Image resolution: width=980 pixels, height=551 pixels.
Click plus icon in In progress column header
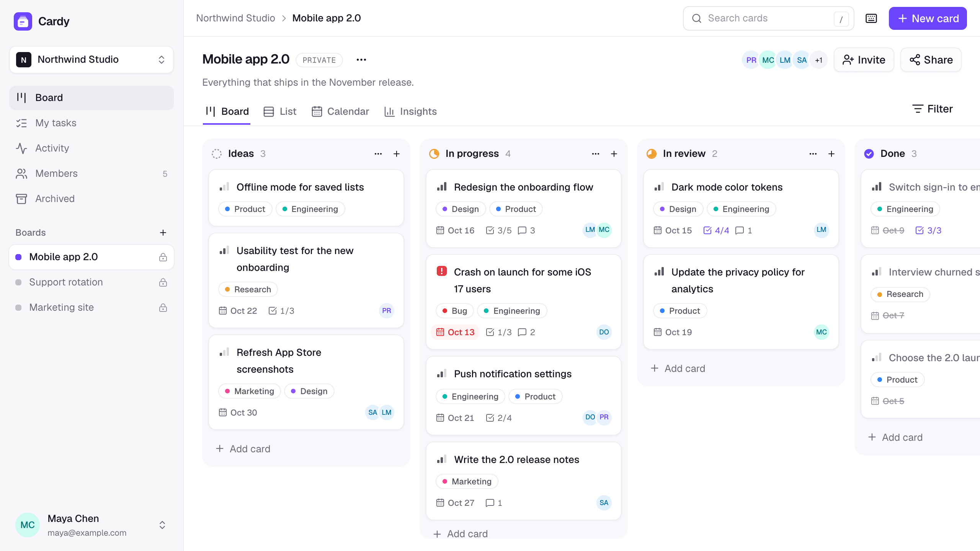click(614, 154)
